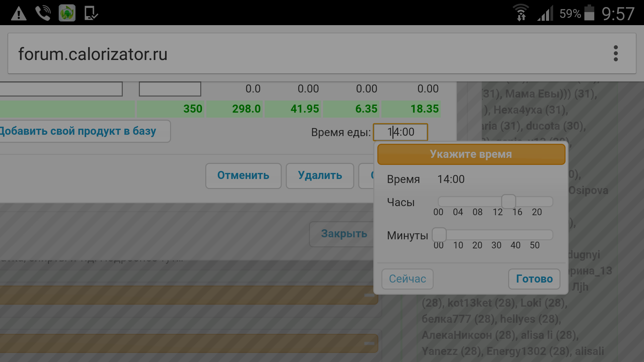
Task: Tap the warning triangle status icon
Action: [x=19, y=14]
